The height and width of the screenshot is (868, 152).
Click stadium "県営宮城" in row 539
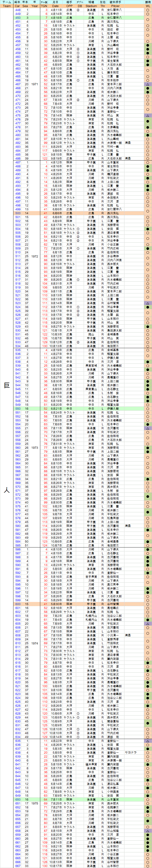coord(91,366)
